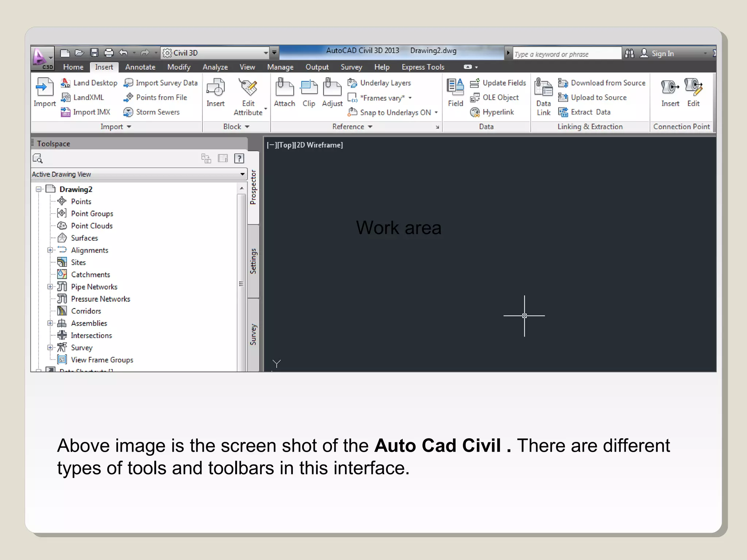Click the Attach reference tool

pyautogui.click(x=285, y=93)
